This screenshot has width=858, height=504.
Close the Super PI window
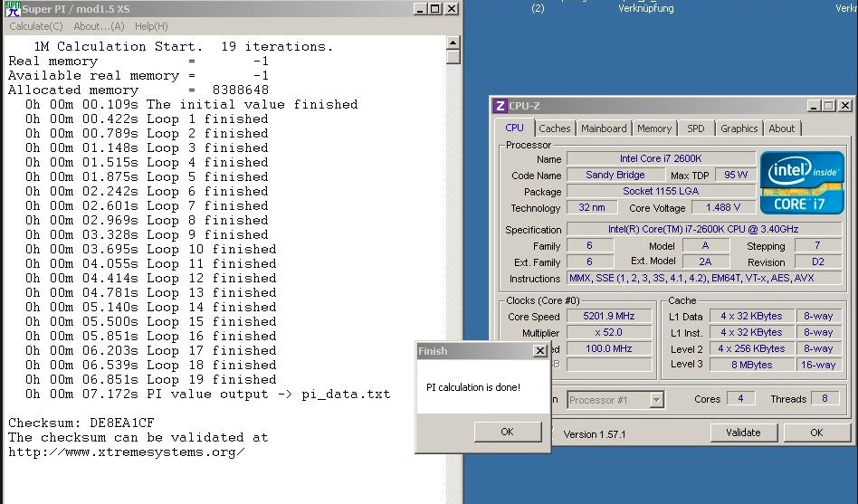click(x=452, y=9)
